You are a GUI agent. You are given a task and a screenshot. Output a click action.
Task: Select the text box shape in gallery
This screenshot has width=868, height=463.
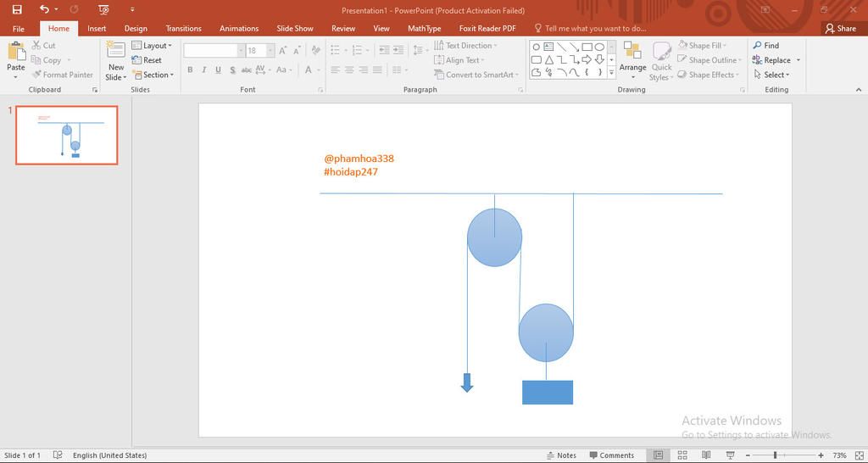(x=548, y=47)
